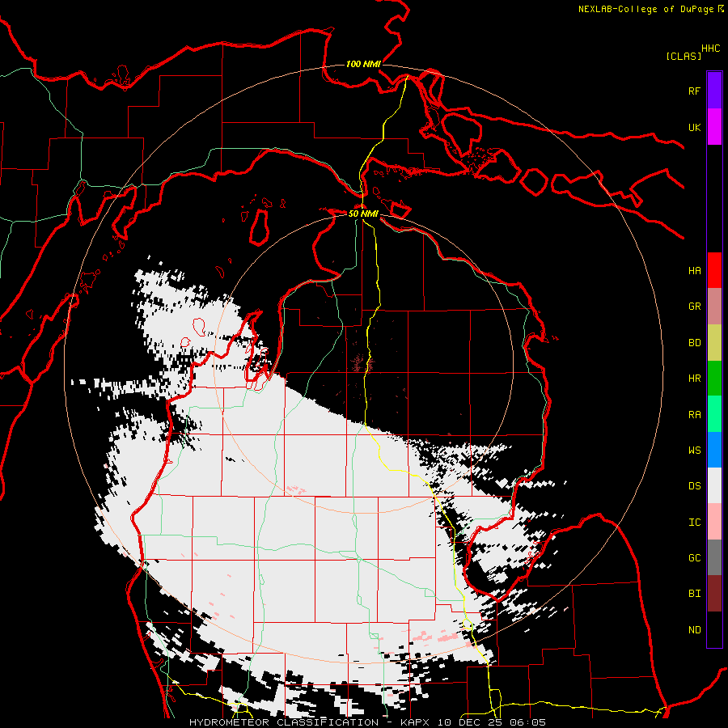
Task: Click the GR legend label
Action: [x=694, y=307]
